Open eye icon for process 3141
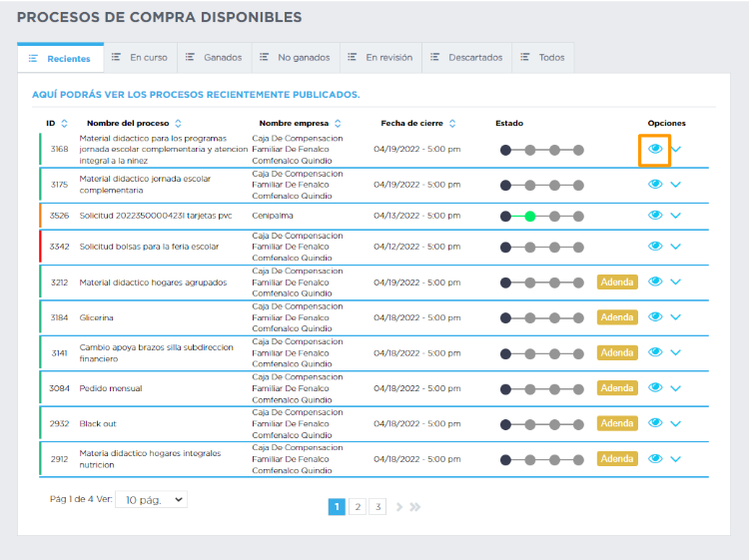Image resolution: width=749 pixels, height=560 pixels. pos(655,352)
